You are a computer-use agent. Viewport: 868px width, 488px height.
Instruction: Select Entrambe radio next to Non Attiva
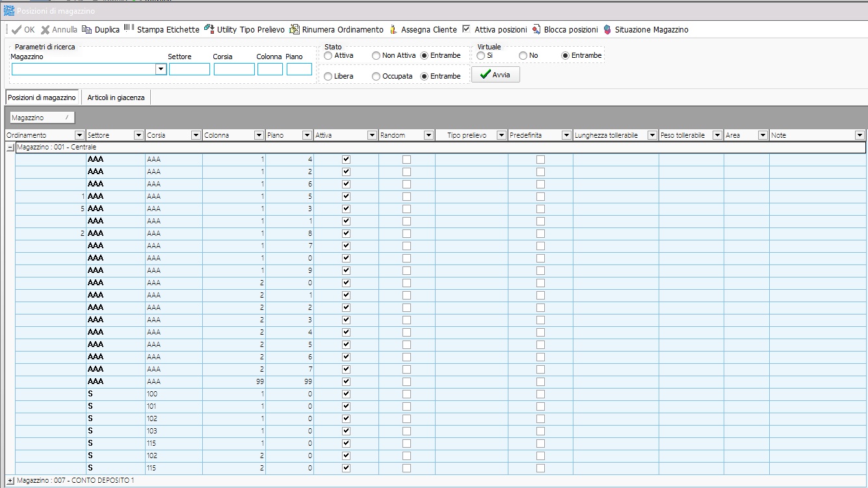[x=425, y=56]
